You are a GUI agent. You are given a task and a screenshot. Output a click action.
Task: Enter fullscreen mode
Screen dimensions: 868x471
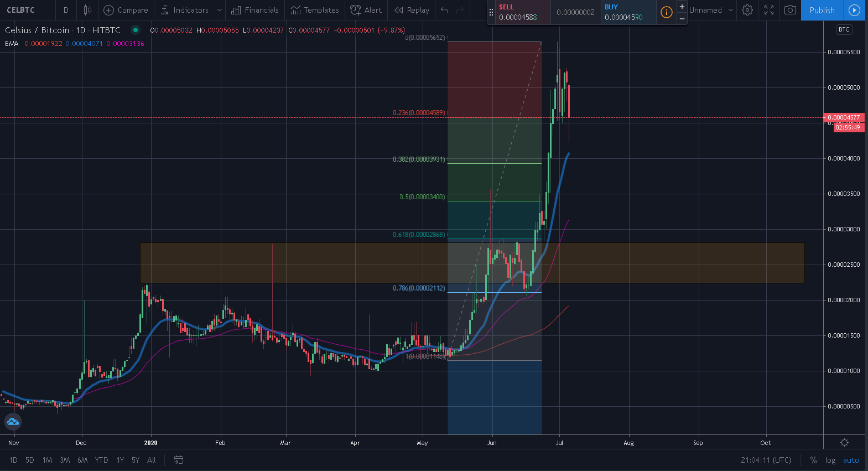pos(769,10)
